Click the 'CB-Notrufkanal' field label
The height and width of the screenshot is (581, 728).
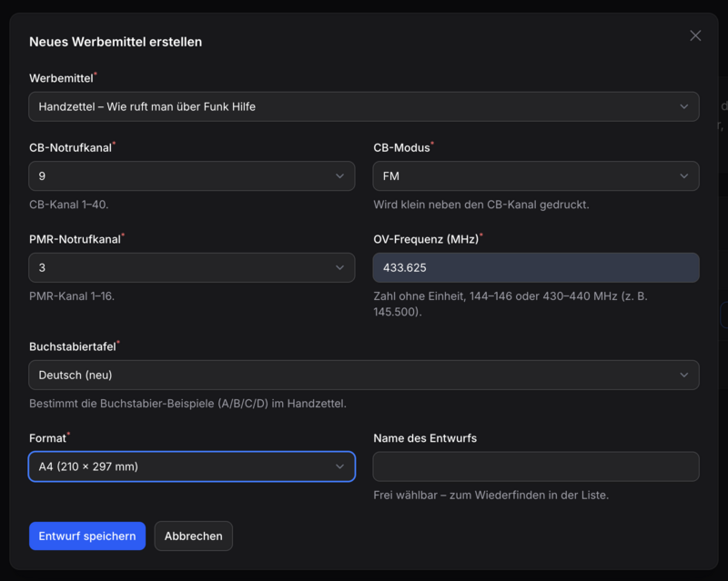pos(71,147)
